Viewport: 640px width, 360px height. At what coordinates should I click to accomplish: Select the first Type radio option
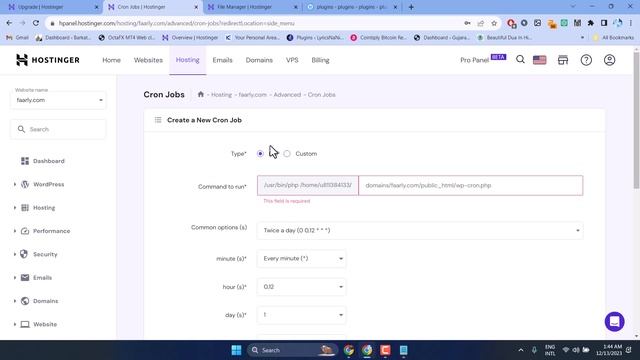tap(260, 153)
